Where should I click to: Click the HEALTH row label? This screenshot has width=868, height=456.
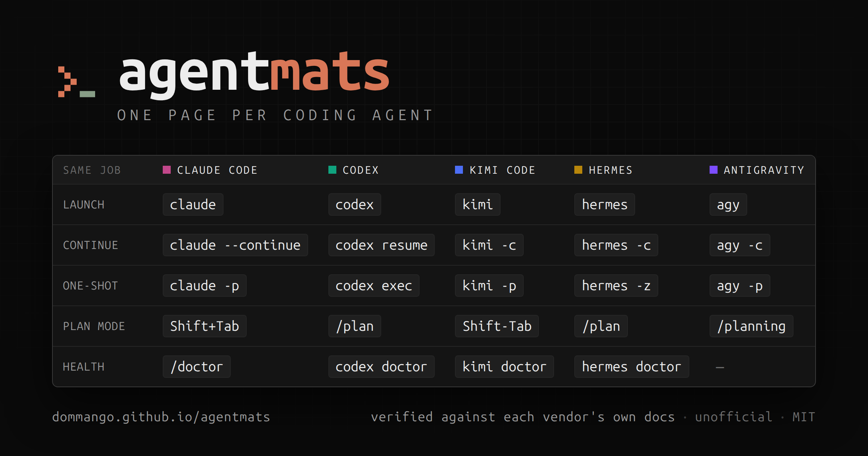tap(84, 367)
